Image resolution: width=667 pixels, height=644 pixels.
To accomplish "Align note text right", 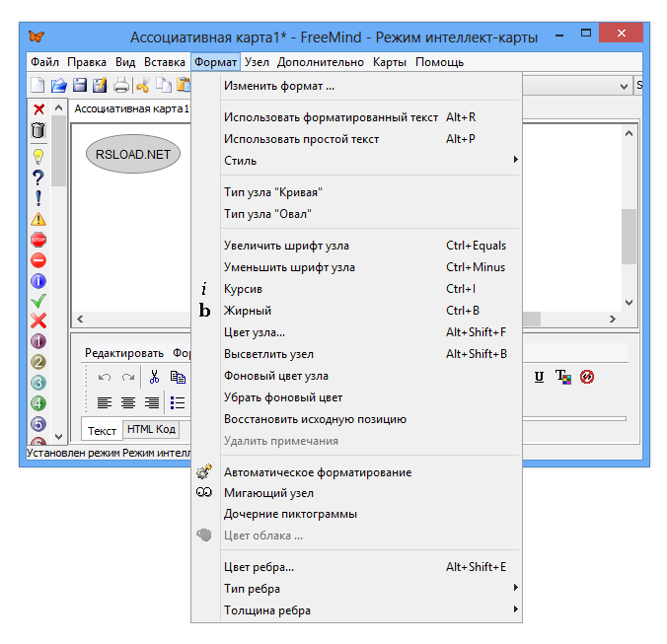I will (x=152, y=402).
